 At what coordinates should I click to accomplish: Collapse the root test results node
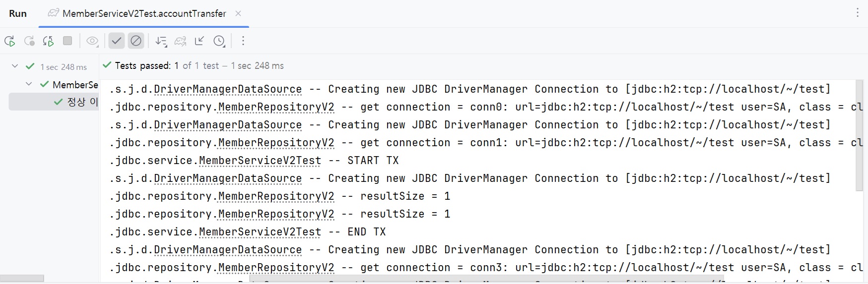click(x=15, y=66)
